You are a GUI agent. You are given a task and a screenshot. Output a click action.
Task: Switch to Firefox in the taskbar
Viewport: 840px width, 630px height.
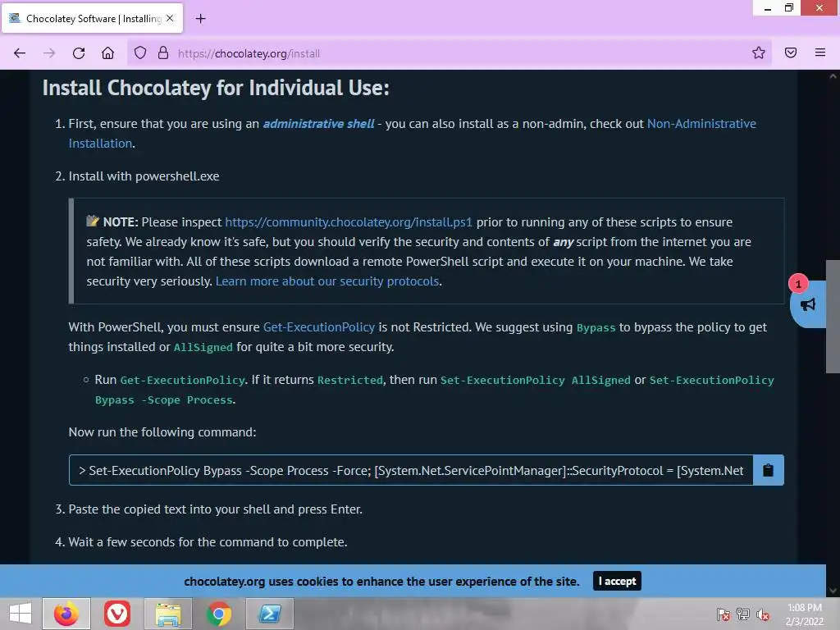66,614
